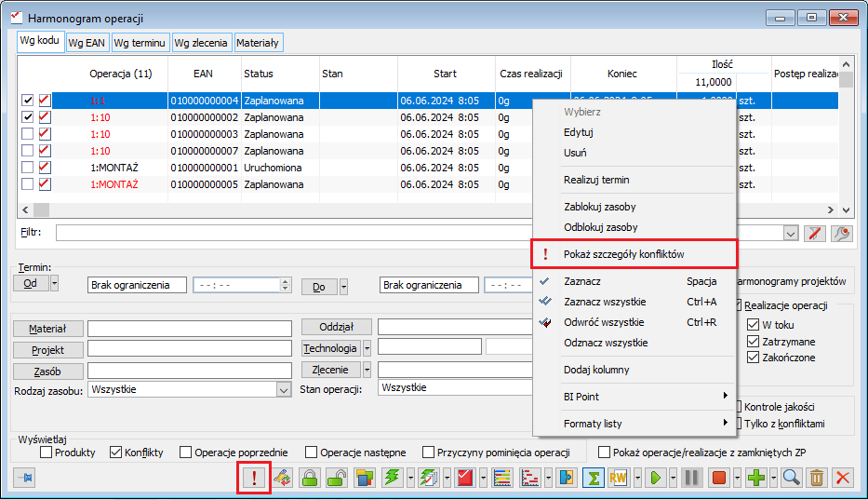868x500 pixels.
Task: Click the lightning bolt with documents icon
Action: tap(429, 478)
